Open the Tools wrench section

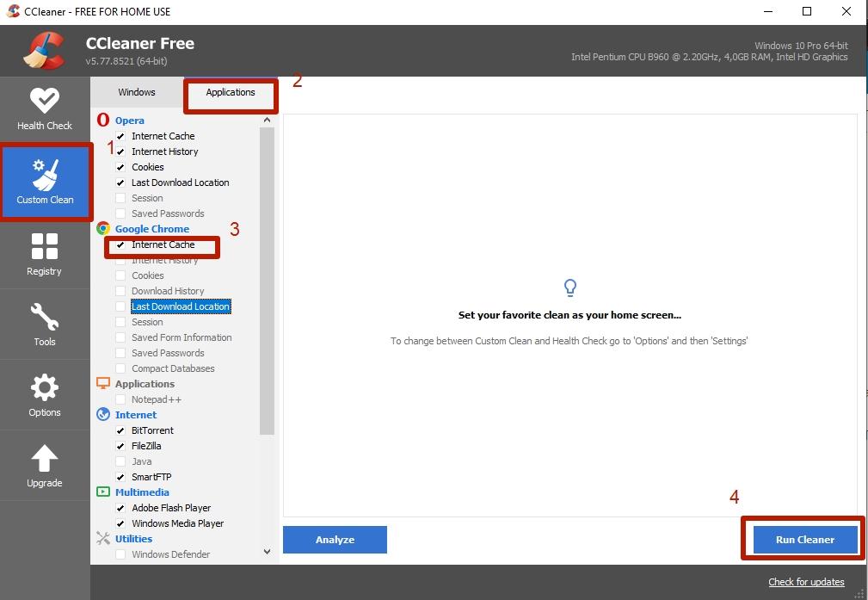[x=44, y=325]
